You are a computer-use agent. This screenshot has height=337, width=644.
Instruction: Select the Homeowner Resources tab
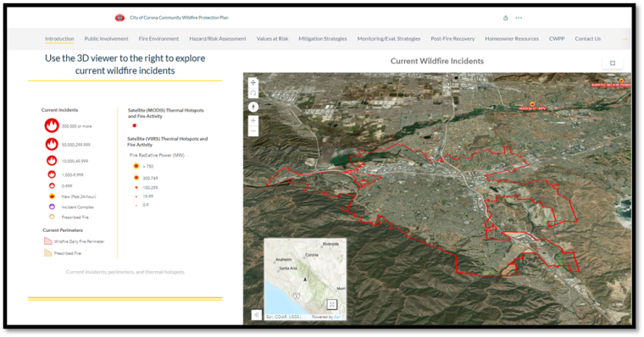[512, 39]
